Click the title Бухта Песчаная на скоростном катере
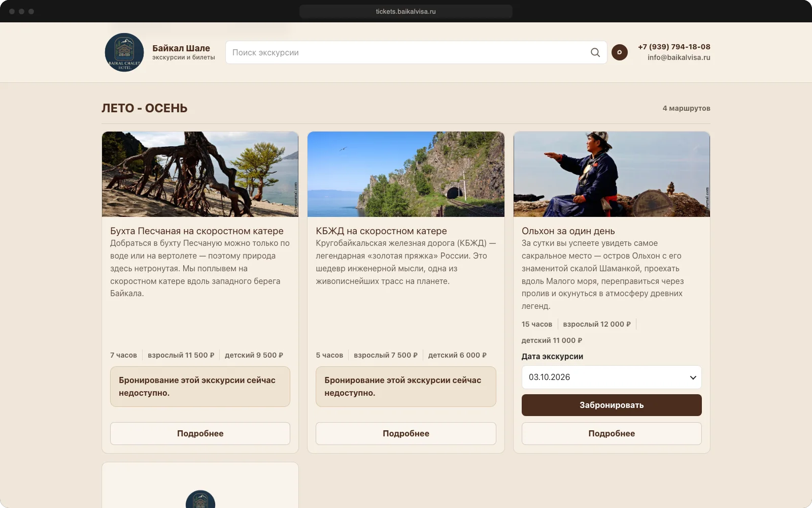812x508 pixels. tap(197, 231)
